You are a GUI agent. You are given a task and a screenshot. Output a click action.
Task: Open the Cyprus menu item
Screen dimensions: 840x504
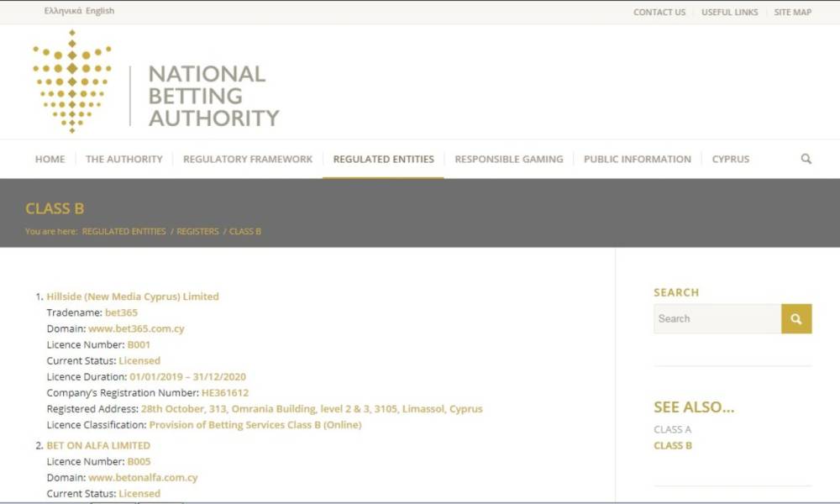tap(731, 159)
